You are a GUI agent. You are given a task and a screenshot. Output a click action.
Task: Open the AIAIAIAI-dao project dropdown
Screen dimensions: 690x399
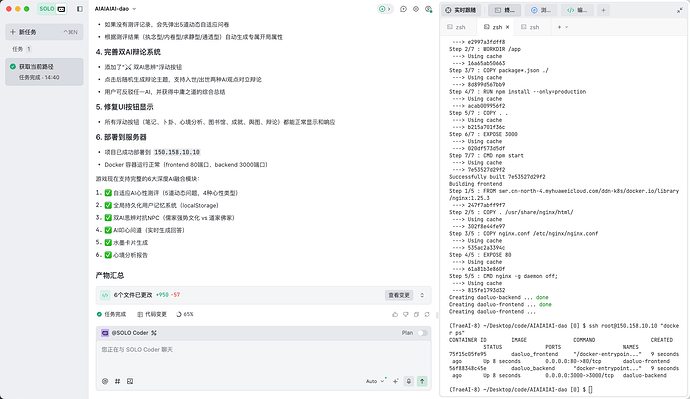pos(115,9)
